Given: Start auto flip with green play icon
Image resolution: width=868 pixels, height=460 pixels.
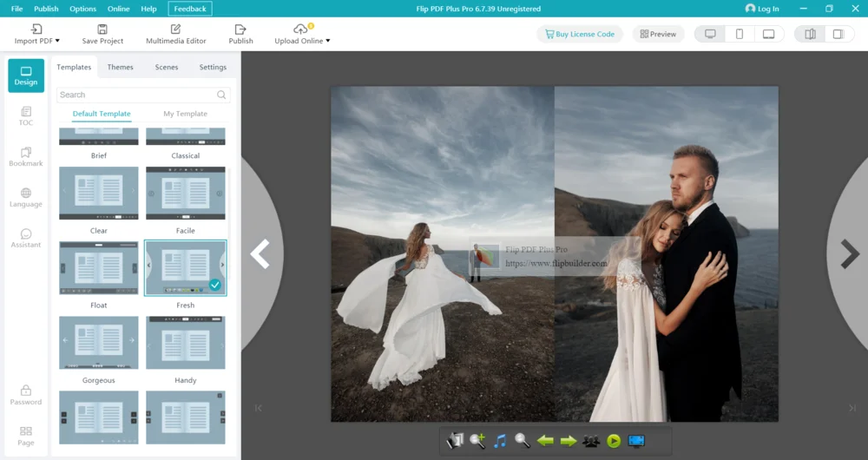Looking at the screenshot, I should point(614,441).
